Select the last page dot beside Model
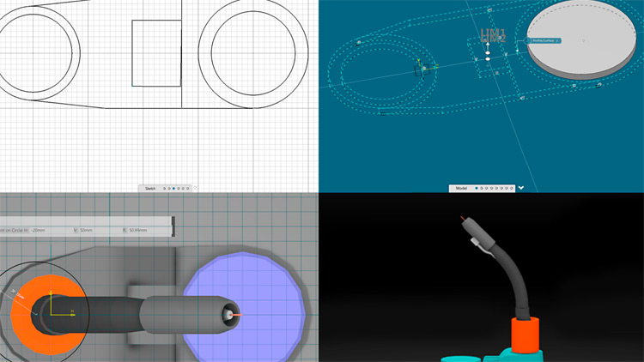The image size is (644, 362). click(x=510, y=188)
